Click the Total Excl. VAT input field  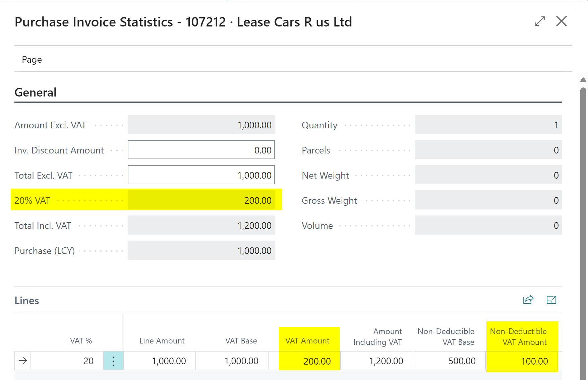(x=201, y=175)
